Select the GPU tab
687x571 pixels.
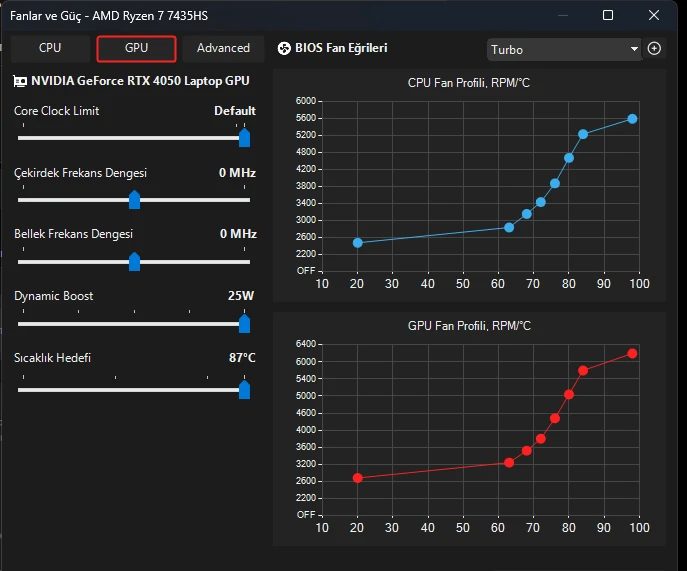coord(136,48)
